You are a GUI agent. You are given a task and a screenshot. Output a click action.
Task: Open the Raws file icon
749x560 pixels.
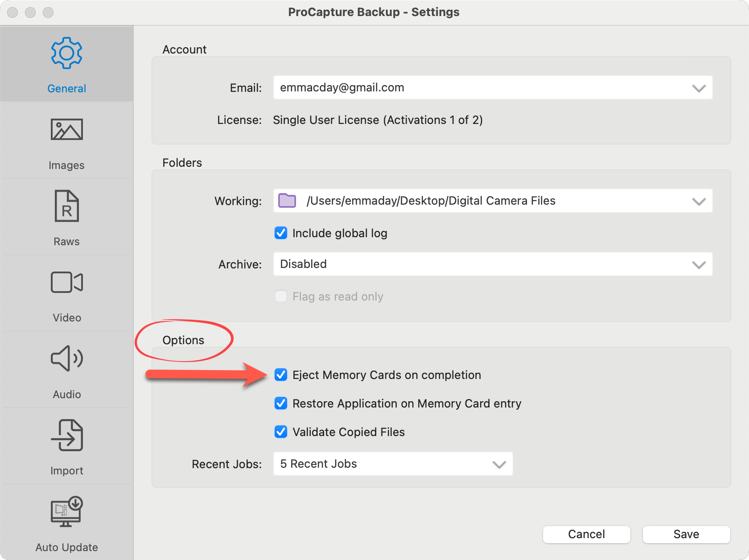click(x=66, y=206)
